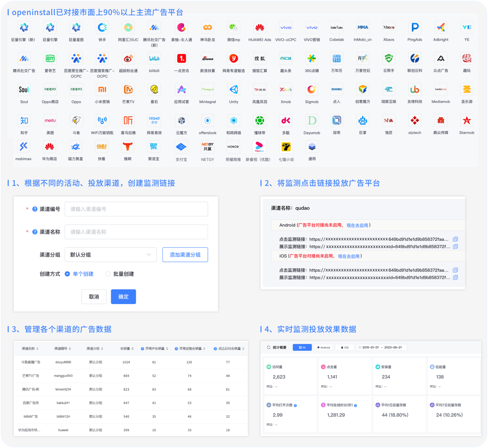Click the 荣耀商推 HONOR icon
This screenshot has width=488, height=448.
(x=233, y=147)
